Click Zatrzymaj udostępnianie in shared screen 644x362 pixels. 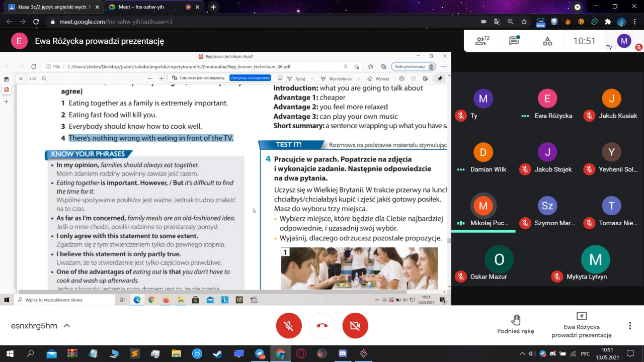[x=250, y=78]
